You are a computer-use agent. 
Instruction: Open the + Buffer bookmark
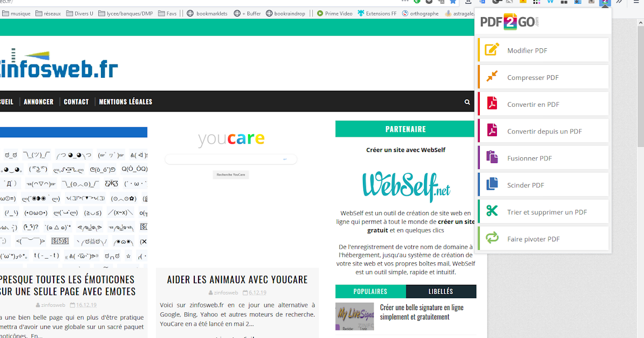tap(247, 13)
